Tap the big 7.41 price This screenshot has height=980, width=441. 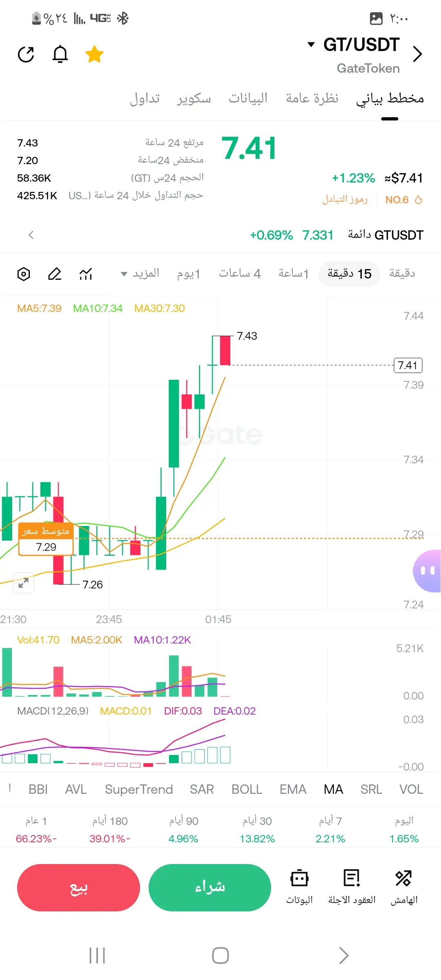[x=249, y=148]
